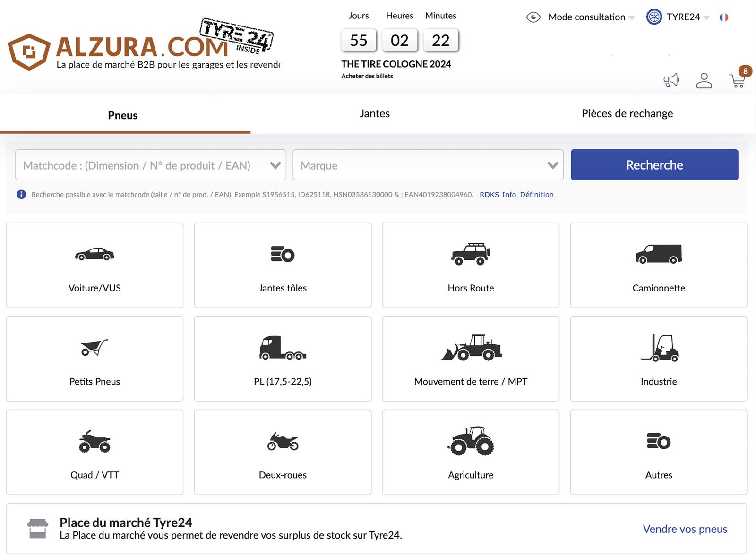Select the Jantes tôles label
Screen dimensions: 756x557
[x=283, y=288]
